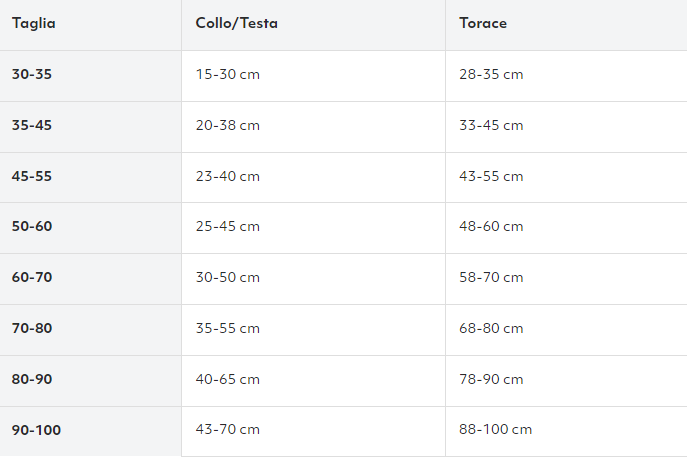
Task: Click the 43-55 cm chest measurement cell
Action: click(491, 176)
